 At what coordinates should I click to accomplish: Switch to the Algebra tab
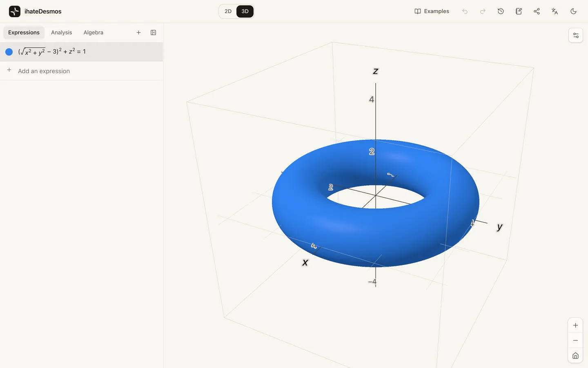[x=93, y=33]
